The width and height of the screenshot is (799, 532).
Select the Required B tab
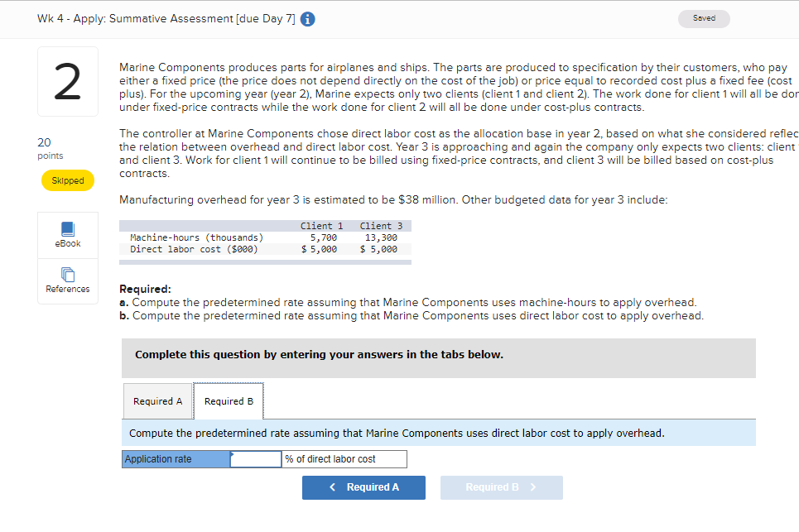point(229,401)
